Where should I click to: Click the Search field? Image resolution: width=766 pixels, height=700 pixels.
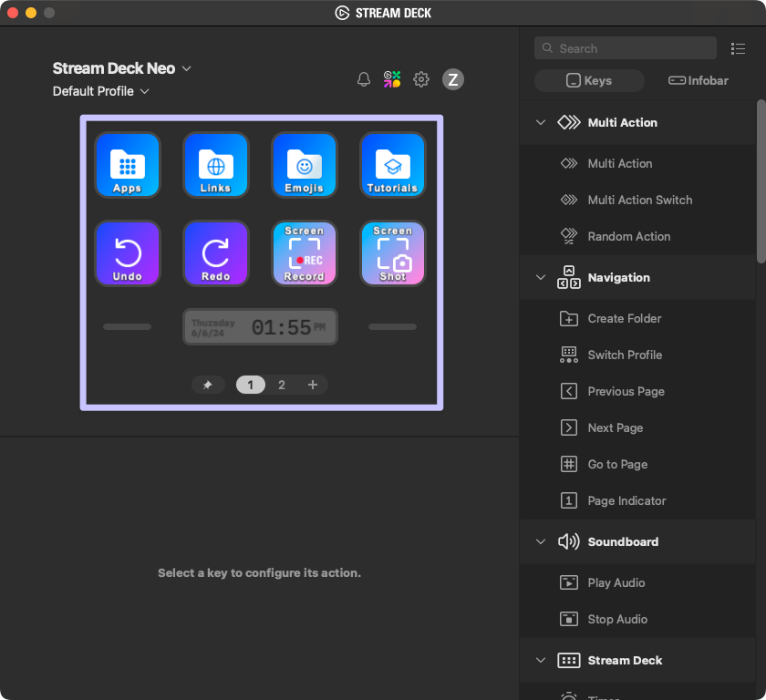(625, 47)
